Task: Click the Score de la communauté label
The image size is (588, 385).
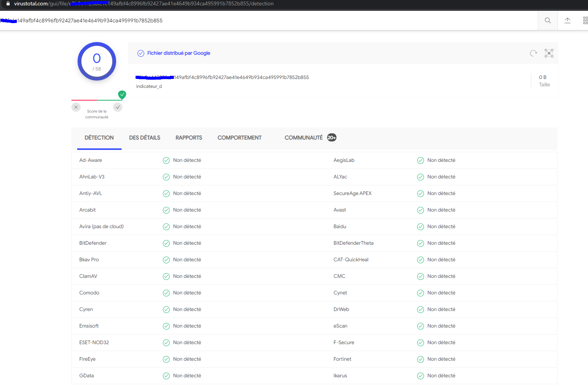Action: pyautogui.click(x=97, y=114)
